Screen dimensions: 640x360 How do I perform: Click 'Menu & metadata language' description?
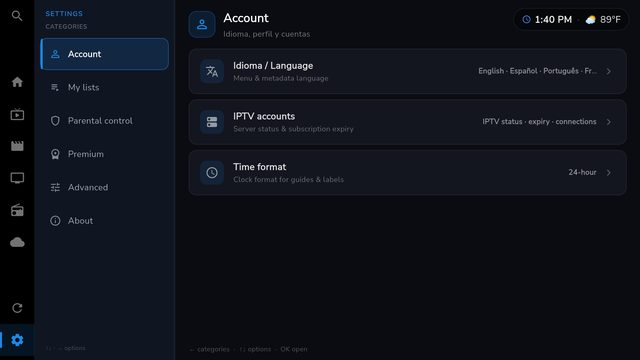(281, 78)
